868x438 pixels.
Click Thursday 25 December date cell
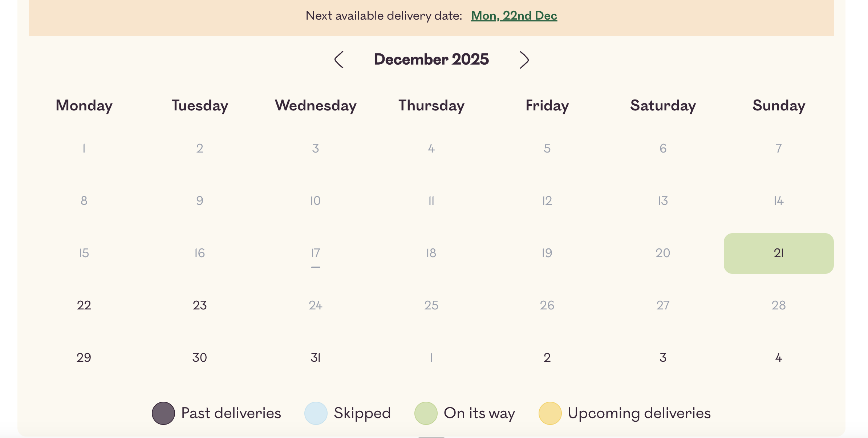(x=431, y=305)
